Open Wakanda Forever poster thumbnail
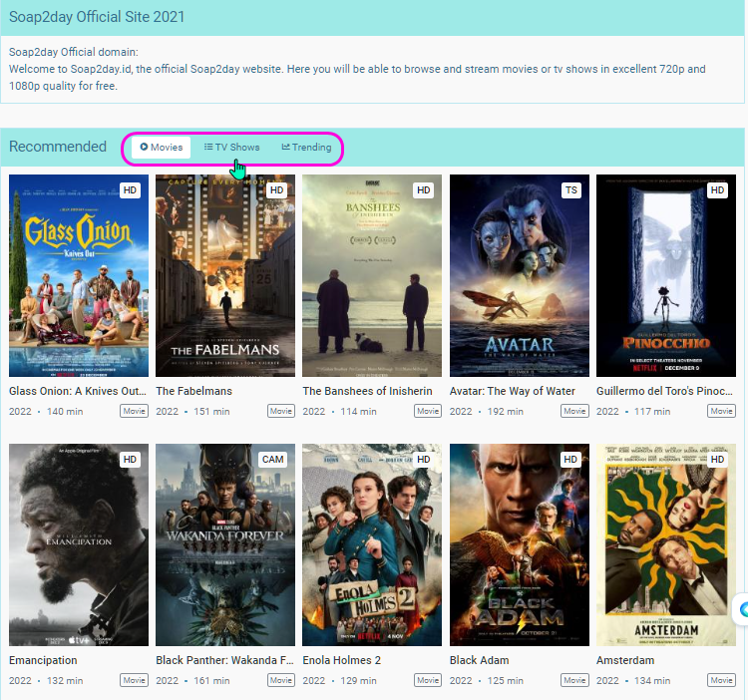 225,545
